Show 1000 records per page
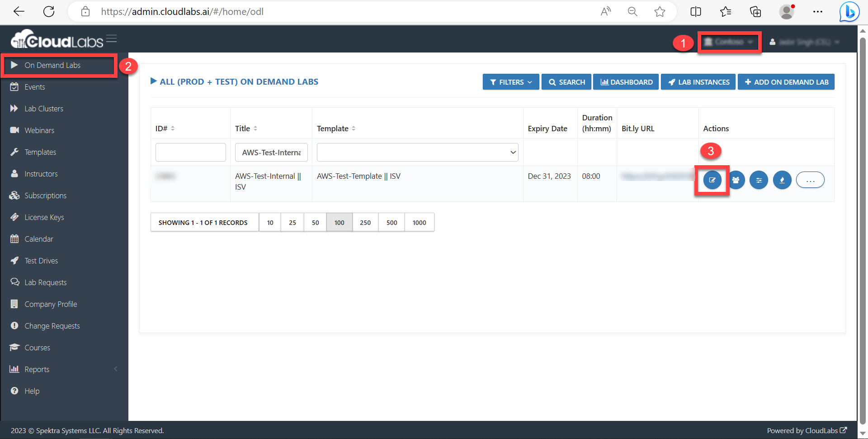The width and height of the screenshot is (868, 439). click(420, 222)
